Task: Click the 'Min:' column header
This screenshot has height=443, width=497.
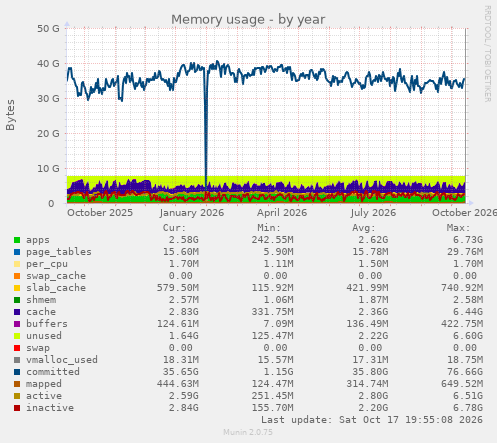Action: [269, 228]
